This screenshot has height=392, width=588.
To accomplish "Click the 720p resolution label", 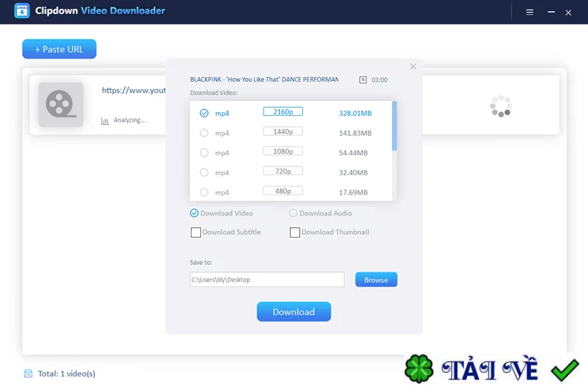I will click(x=283, y=171).
